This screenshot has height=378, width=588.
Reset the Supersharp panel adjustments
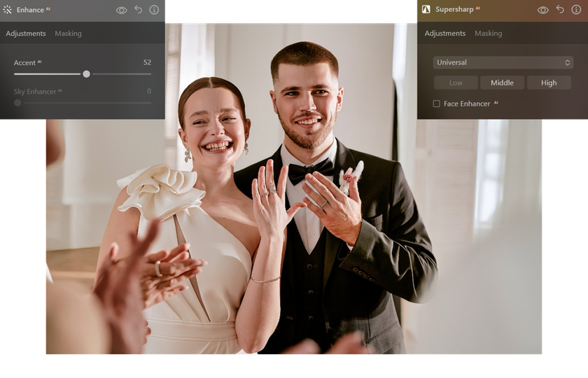click(x=560, y=9)
